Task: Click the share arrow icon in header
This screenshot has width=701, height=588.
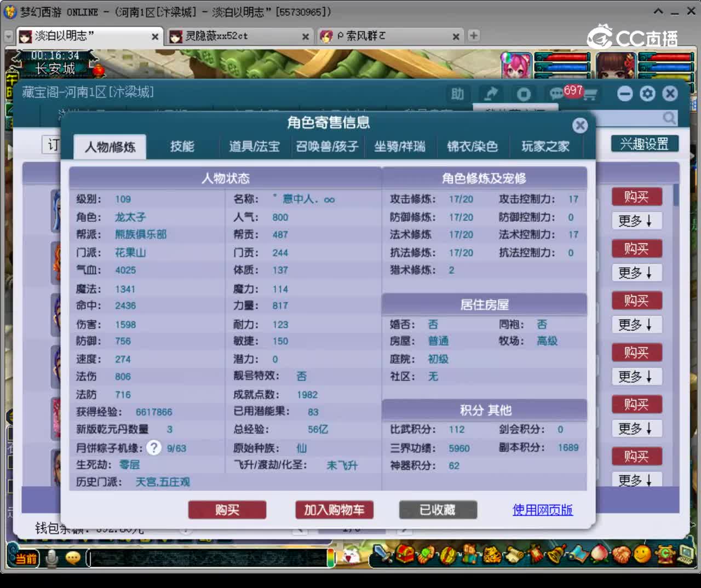Action: pos(491,94)
